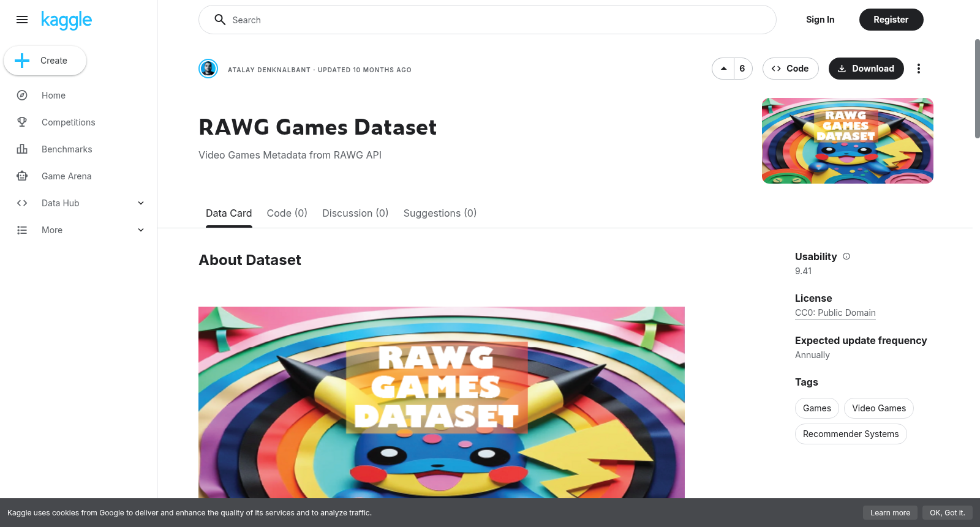Screen dimensions: 980x527
Task: Go to Home in the sidebar
Action: click(53, 95)
